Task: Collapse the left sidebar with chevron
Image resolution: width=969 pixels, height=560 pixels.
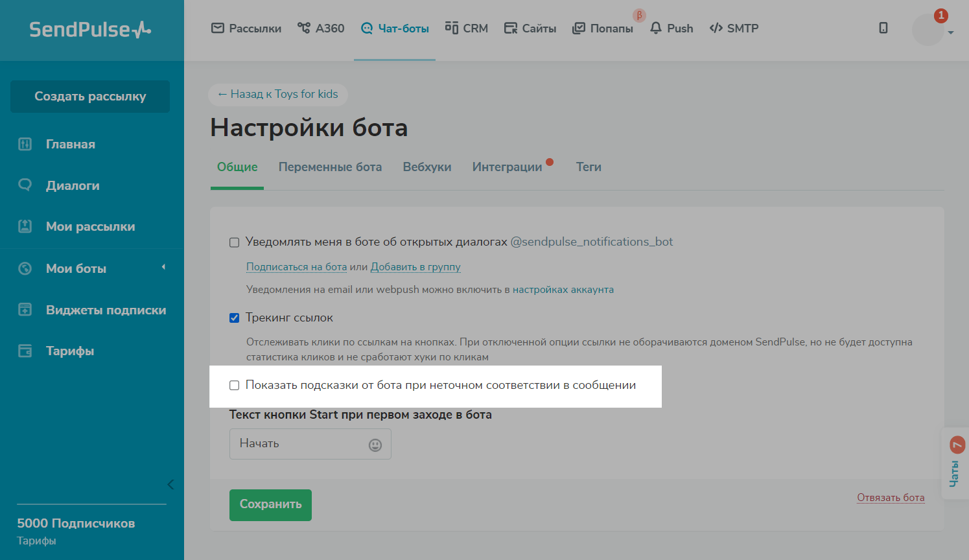Action: pos(170,484)
